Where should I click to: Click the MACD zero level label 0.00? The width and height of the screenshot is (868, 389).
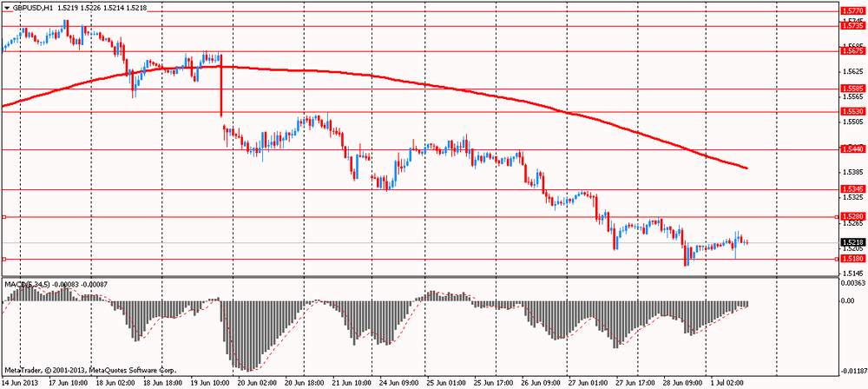pyautogui.click(x=847, y=301)
